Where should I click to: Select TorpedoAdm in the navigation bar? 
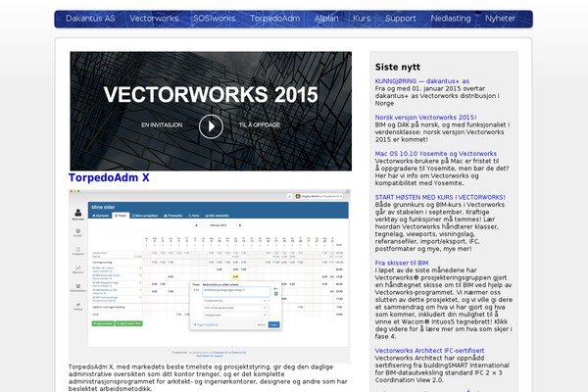tap(274, 19)
